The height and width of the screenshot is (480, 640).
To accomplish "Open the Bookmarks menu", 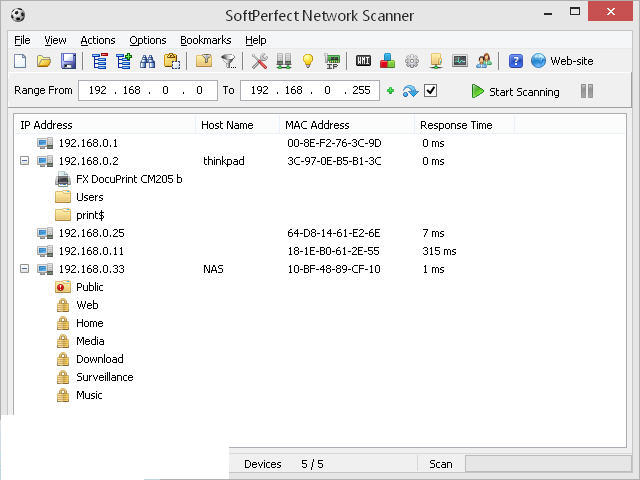I will pos(205,40).
